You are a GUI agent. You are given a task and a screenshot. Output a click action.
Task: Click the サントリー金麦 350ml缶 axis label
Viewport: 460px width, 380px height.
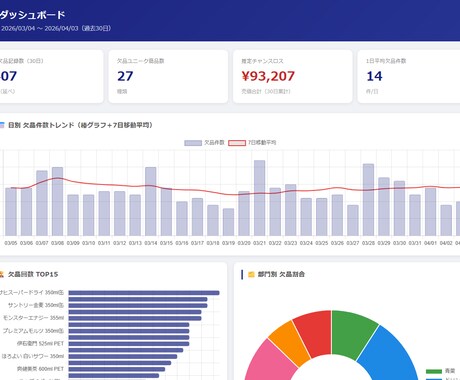pyautogui.click(x=36, y=305)
